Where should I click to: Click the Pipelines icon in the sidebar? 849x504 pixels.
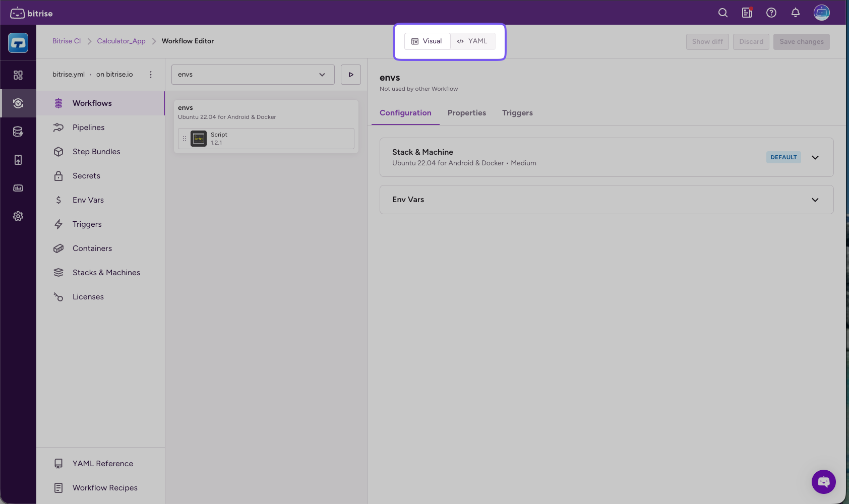point(58,128)
